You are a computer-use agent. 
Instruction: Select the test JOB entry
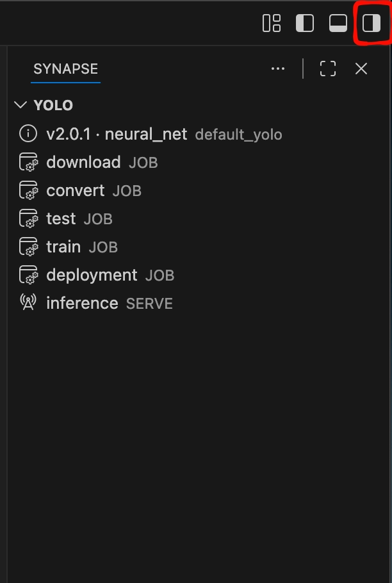200,218
